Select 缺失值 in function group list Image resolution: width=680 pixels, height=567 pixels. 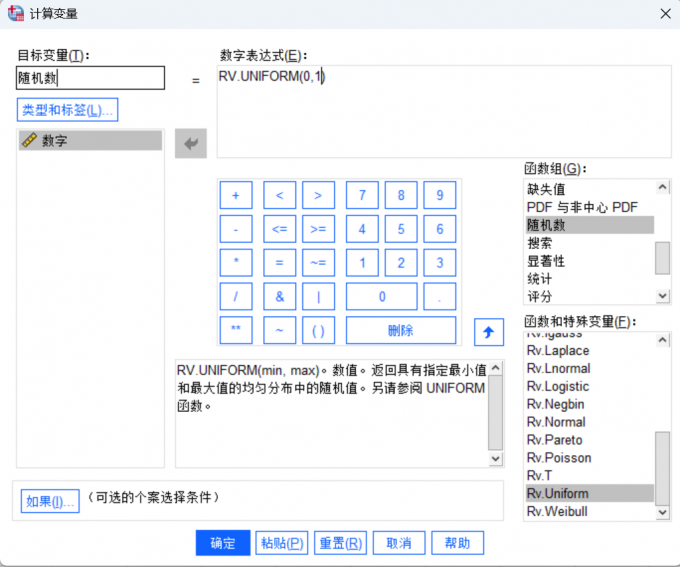click(x=589, y=189)
